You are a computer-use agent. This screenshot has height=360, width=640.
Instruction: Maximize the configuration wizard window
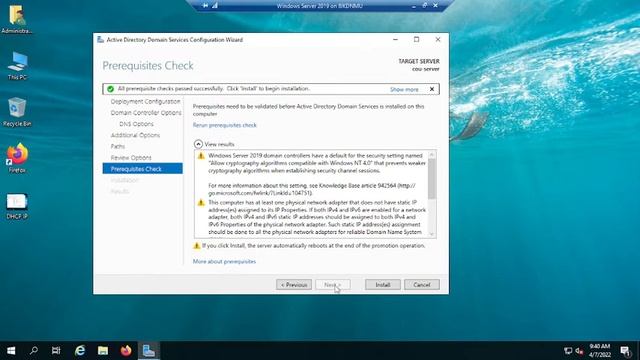click(x=416, y=40)
